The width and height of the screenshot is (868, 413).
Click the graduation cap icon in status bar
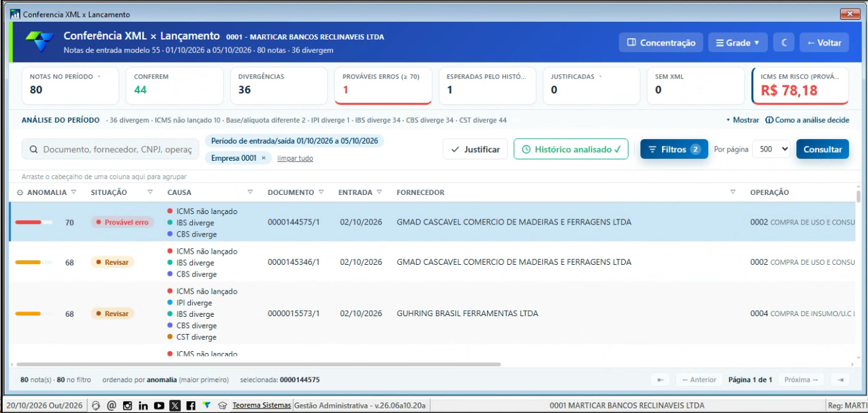[x=222, y=406]
